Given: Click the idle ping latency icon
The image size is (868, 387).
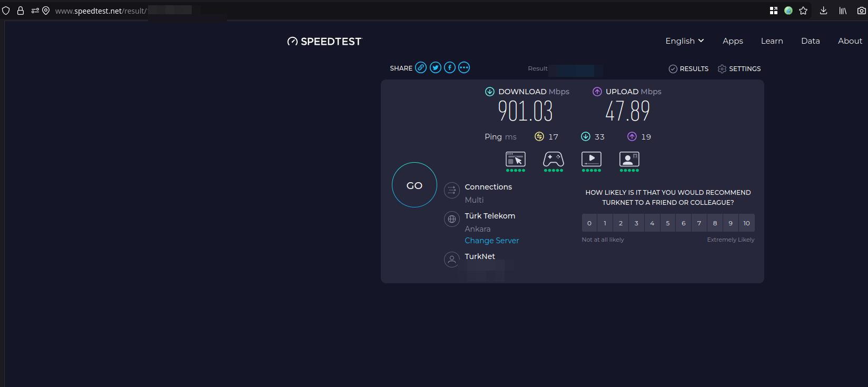Looking at the screenshot, I should 539,136.
